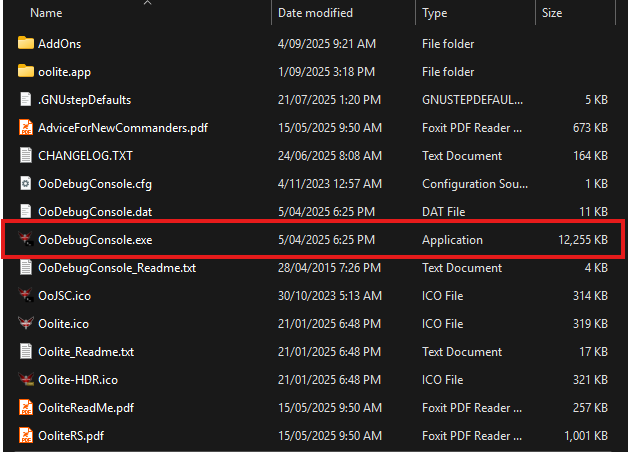Toggle sort direction arrow above Name

point(147,3)
